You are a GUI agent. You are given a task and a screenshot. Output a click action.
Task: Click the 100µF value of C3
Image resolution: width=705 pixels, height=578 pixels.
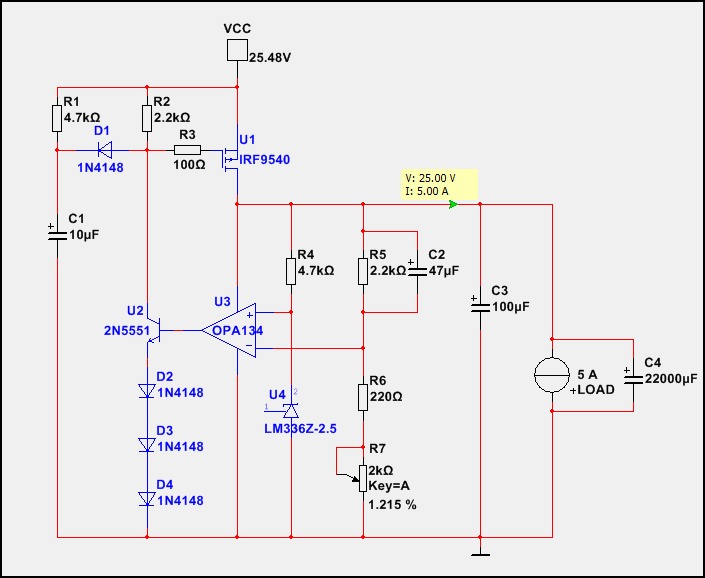pyautogui.click(x=511, y=307)
